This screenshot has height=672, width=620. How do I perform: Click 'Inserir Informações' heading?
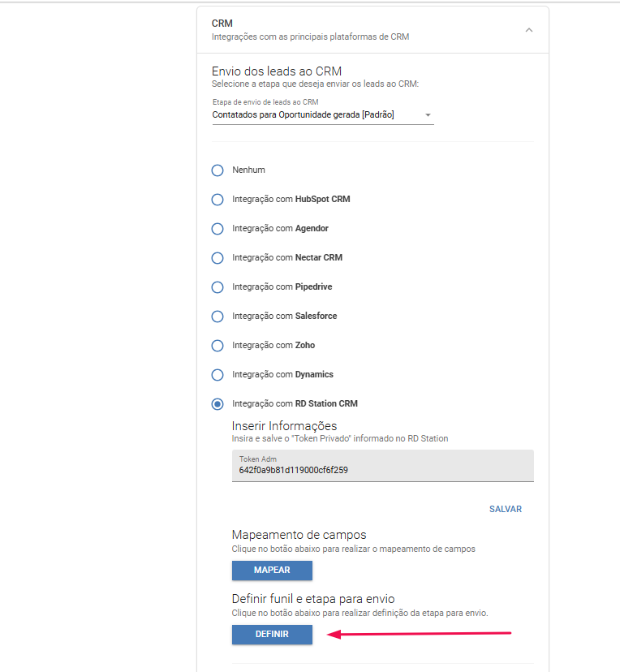285,426
